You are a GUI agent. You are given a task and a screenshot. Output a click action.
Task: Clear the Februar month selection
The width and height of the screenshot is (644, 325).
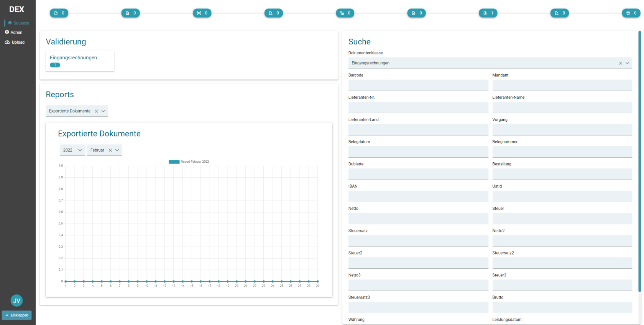point(110,150)
